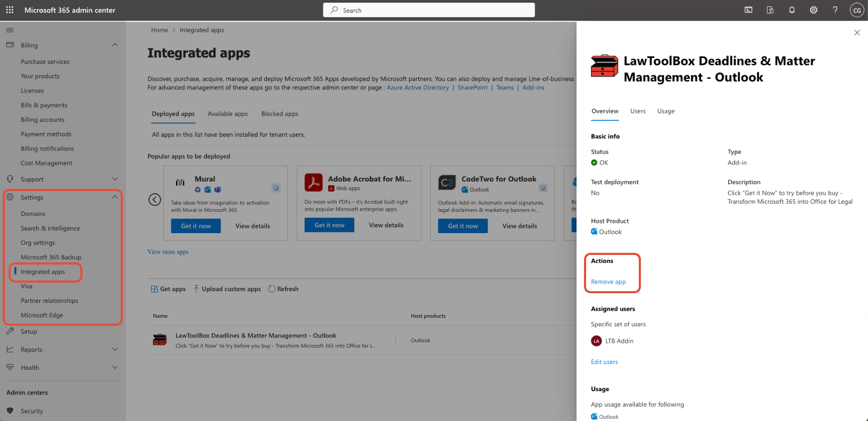Collapse the Billing section chevron

pos(115,45)
